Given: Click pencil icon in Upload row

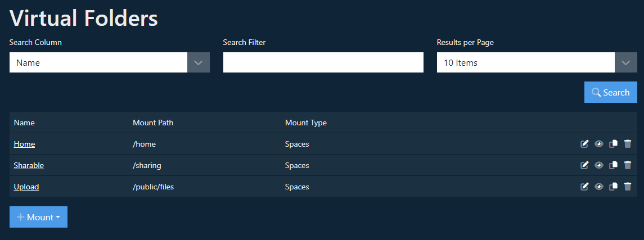Looking at the screenshot, I should (584, 186).
